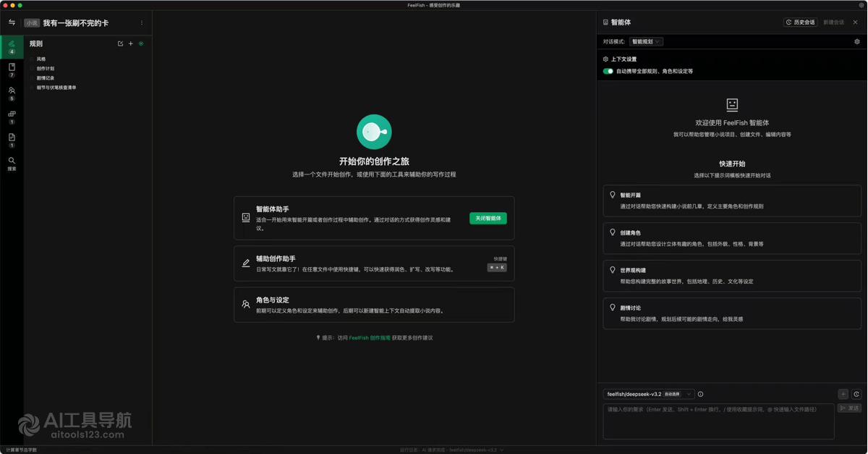
Task: Click the lightbulb icon on the 创建角色 card
Action: (x=613, y=232)
